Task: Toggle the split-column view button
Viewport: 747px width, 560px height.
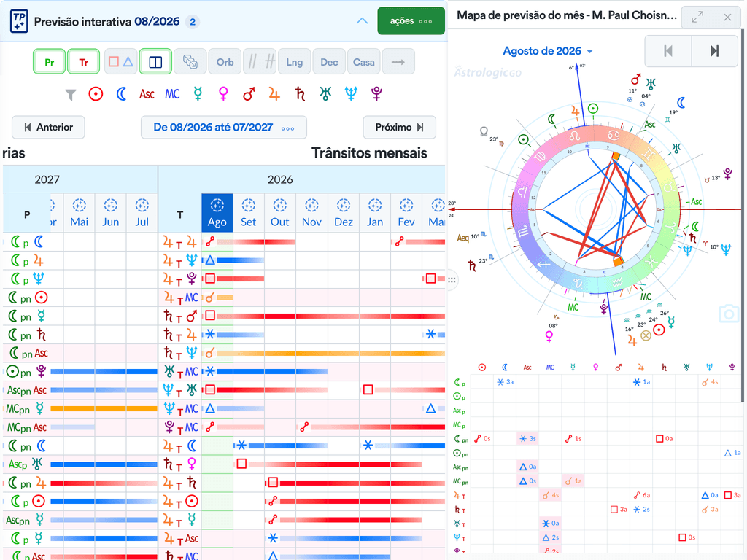Action: coord(156,62)
